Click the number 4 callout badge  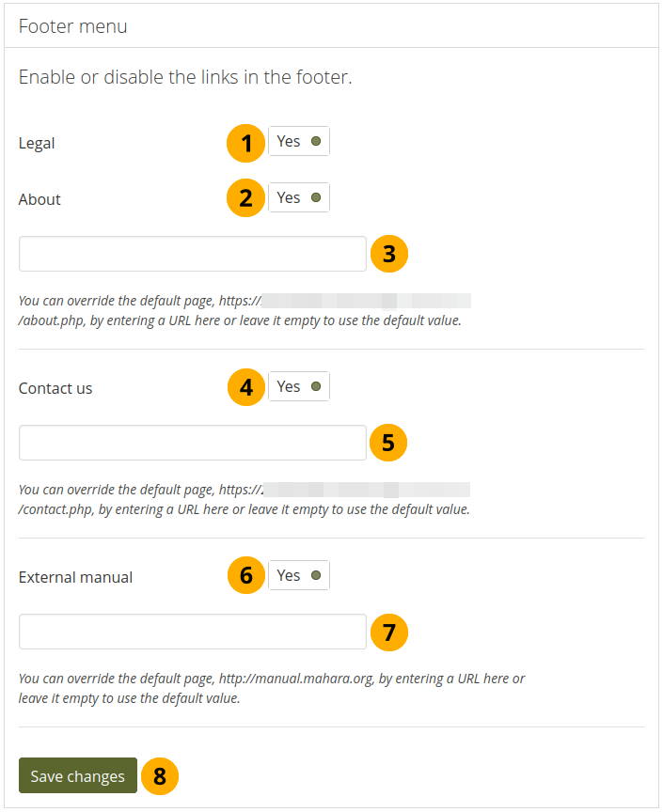coord(246,388)
